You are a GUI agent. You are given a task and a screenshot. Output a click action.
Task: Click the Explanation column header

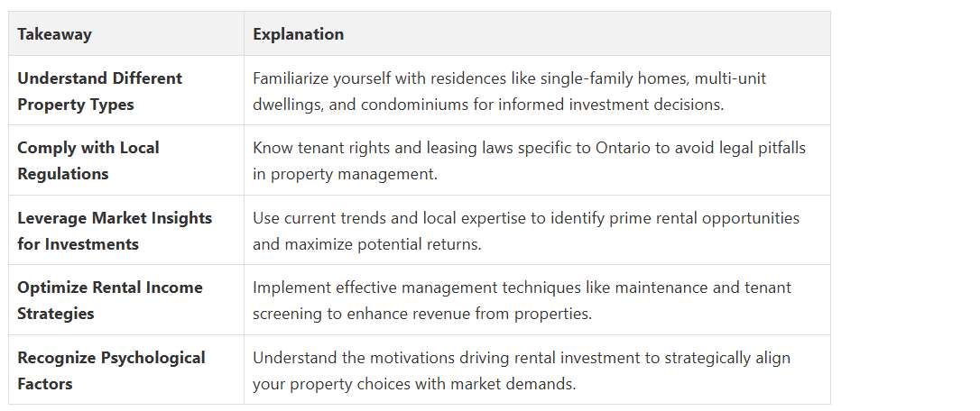(x=298, y=34)
